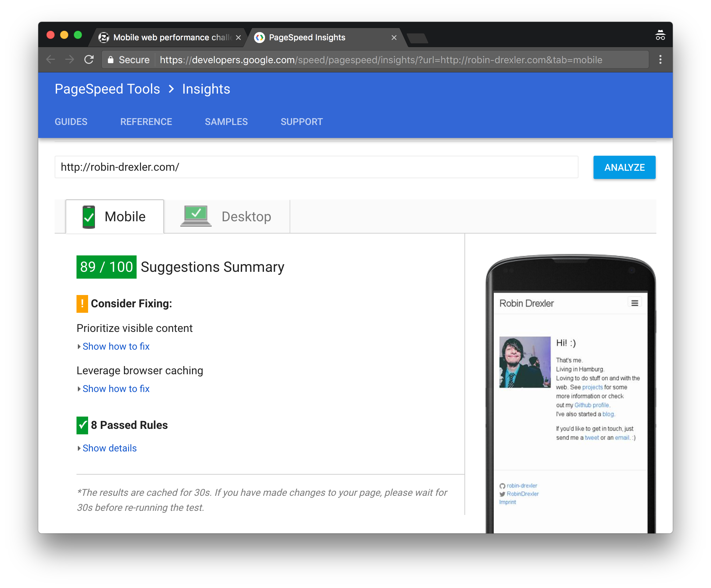Click the orange exclamation warning icon

coord(82,304)
